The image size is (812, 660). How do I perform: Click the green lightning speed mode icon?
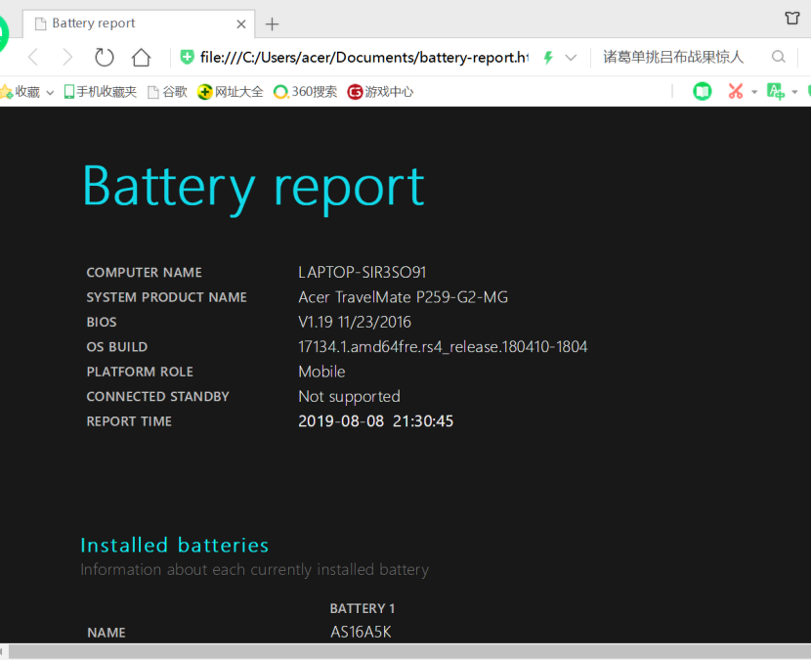coord(548,58)
